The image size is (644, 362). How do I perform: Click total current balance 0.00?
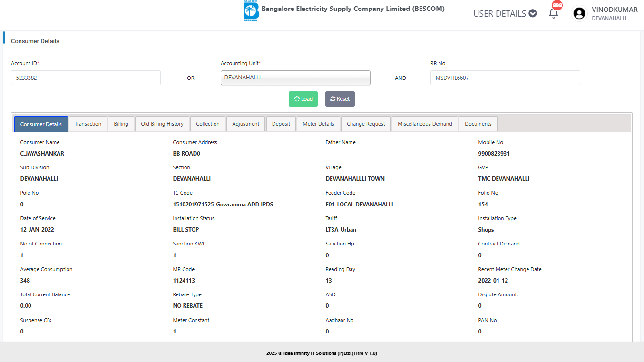click(26, 306)
